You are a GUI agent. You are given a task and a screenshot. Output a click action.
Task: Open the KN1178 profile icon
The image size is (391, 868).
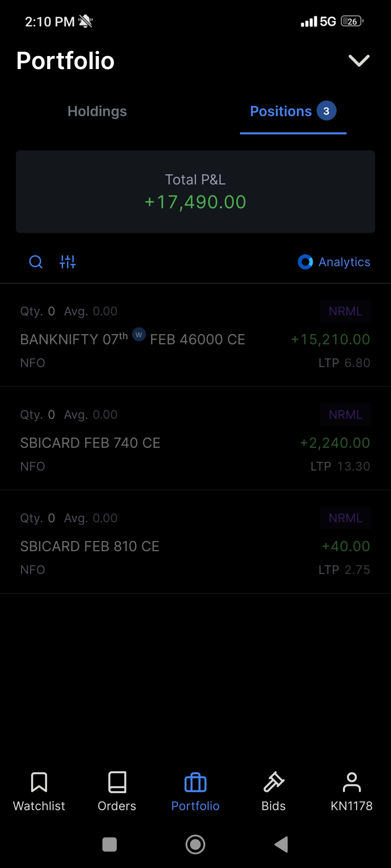pos(352,782)
